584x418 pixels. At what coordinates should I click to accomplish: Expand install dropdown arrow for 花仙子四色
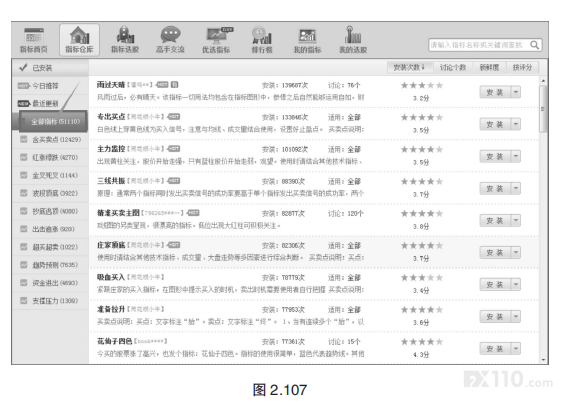coord(516,348)
